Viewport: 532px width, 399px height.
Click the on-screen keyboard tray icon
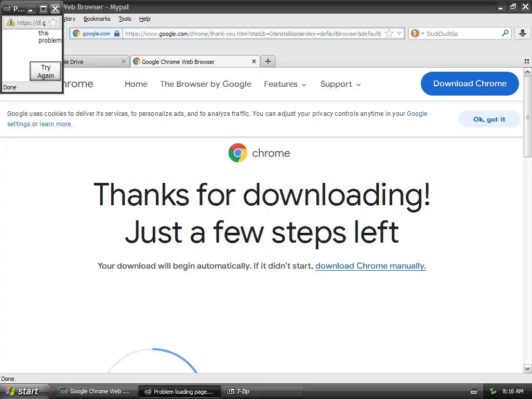(x=474, y=392)
